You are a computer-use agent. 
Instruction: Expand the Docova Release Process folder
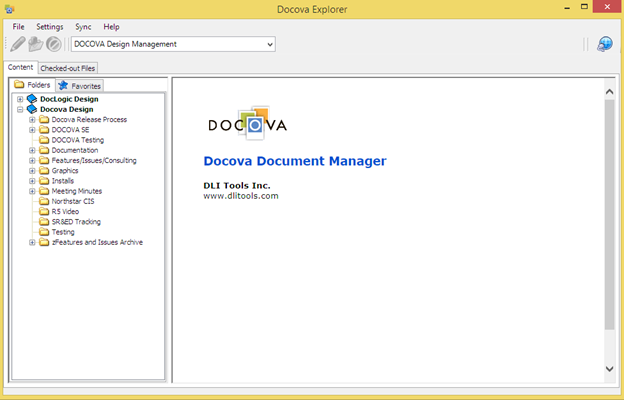pos(32,119)
